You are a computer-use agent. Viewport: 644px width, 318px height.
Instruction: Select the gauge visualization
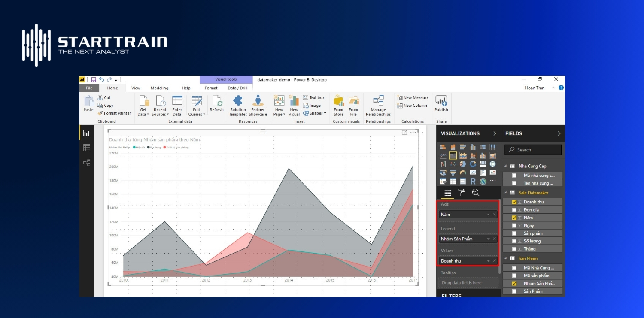click(x=463, y=173)
